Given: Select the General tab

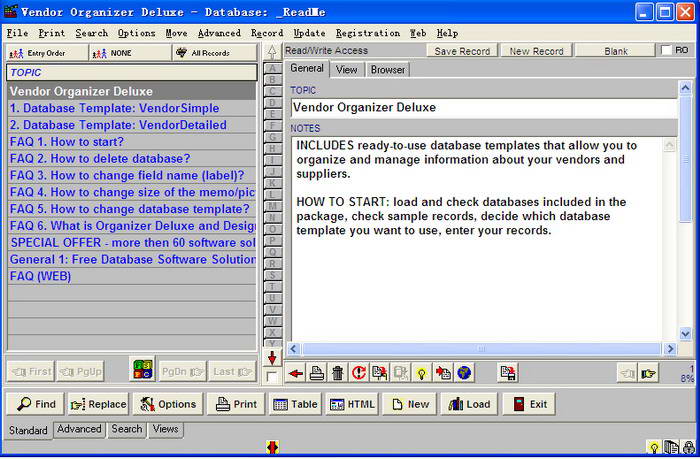Looking at the screenshot, I should [x=307, y=68].
